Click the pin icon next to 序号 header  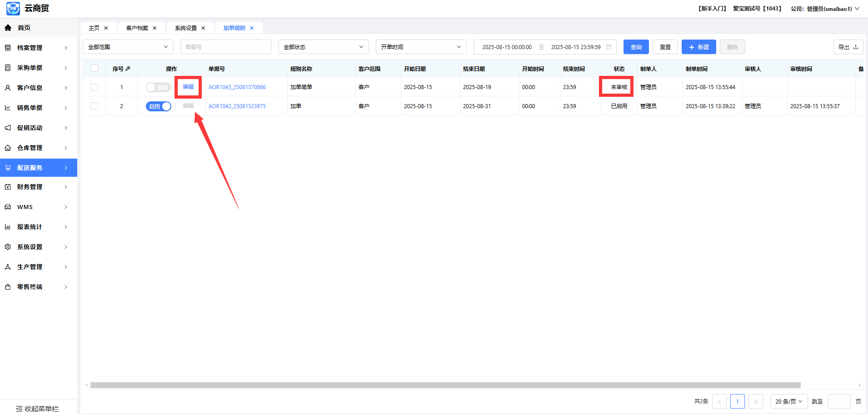[128, 69]
